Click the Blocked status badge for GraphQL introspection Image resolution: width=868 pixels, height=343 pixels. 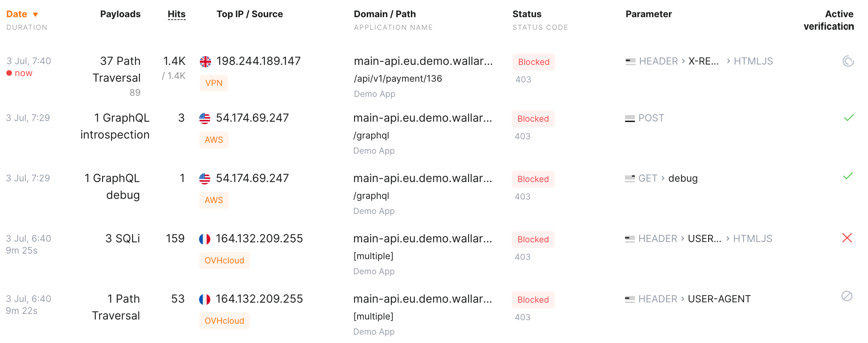point(533,119)
